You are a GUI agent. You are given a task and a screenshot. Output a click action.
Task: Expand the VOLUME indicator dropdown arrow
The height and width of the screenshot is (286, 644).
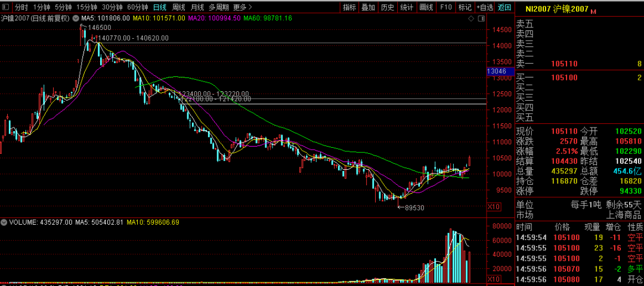point(5,222)
